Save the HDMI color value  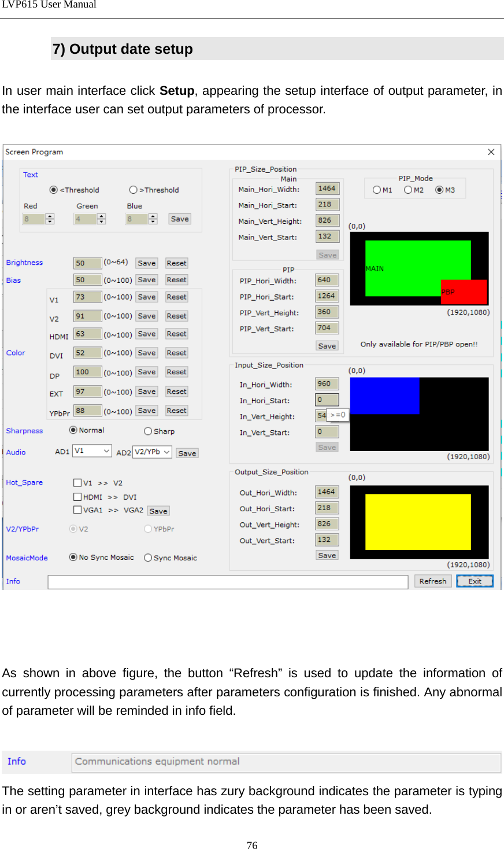(x=147, y=334)
